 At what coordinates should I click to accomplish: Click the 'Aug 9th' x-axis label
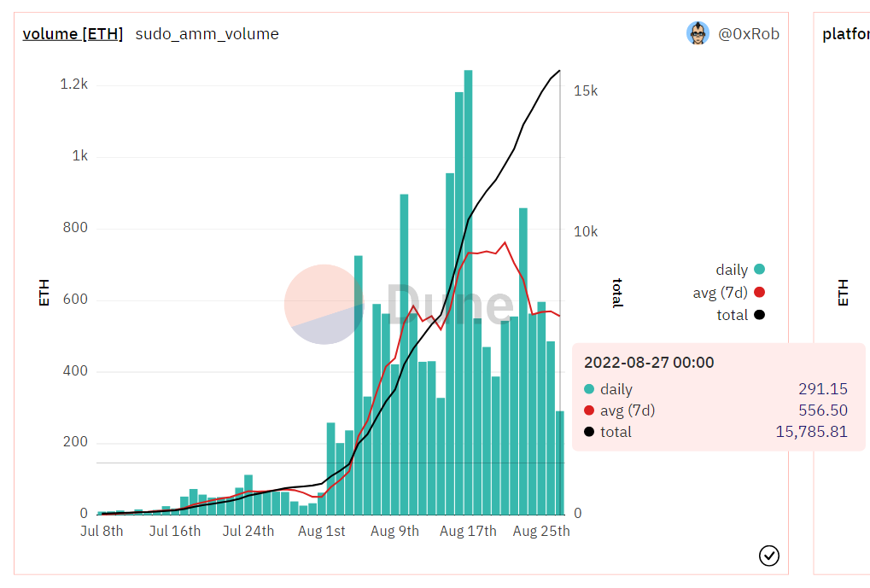pos(394,531)
